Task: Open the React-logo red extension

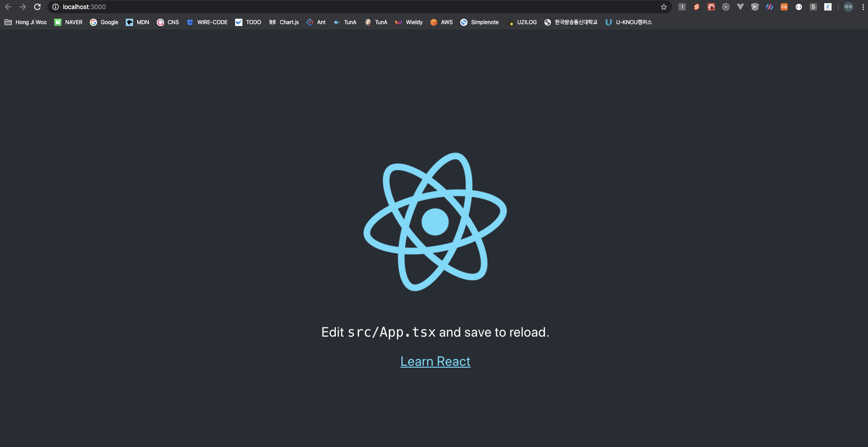Action: pos(711,7)
